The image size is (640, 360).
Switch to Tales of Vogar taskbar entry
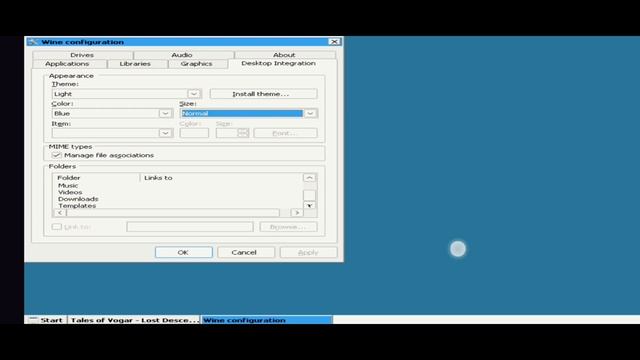[134, 320]
